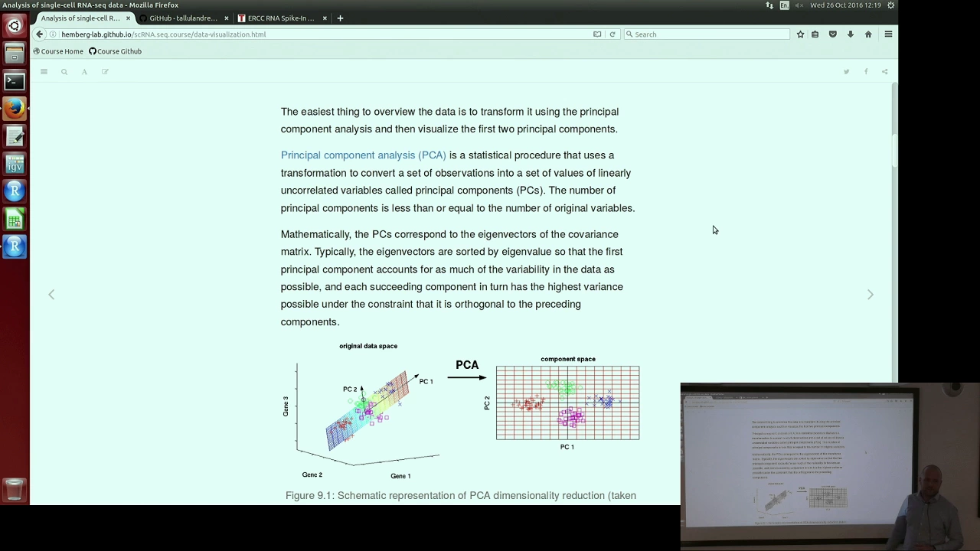Switch to 'Analysis of single-cell R...' tab
The width and height of the screenshot is (980, 551).
pyautogui.click(x=80, y=18)
